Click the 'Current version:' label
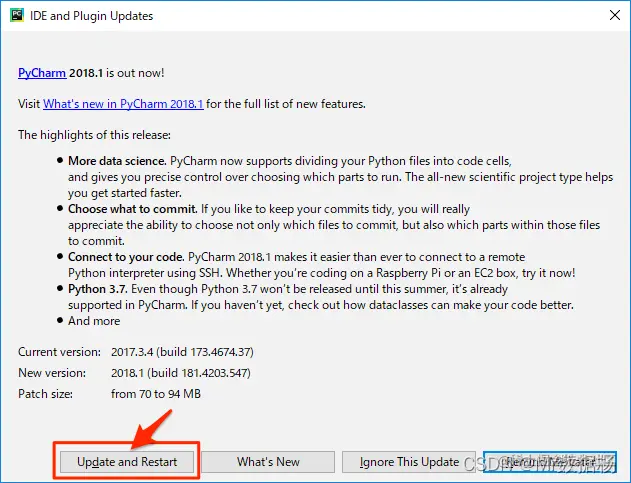Screen dimensions: 631x483 [x=59, y=352]
